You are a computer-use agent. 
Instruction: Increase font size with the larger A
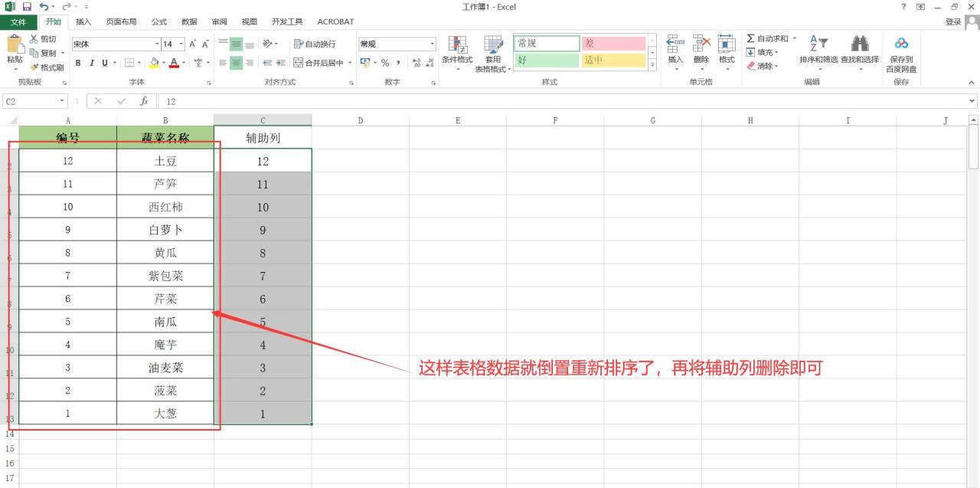pyautogui.click(x=191, y=44)
